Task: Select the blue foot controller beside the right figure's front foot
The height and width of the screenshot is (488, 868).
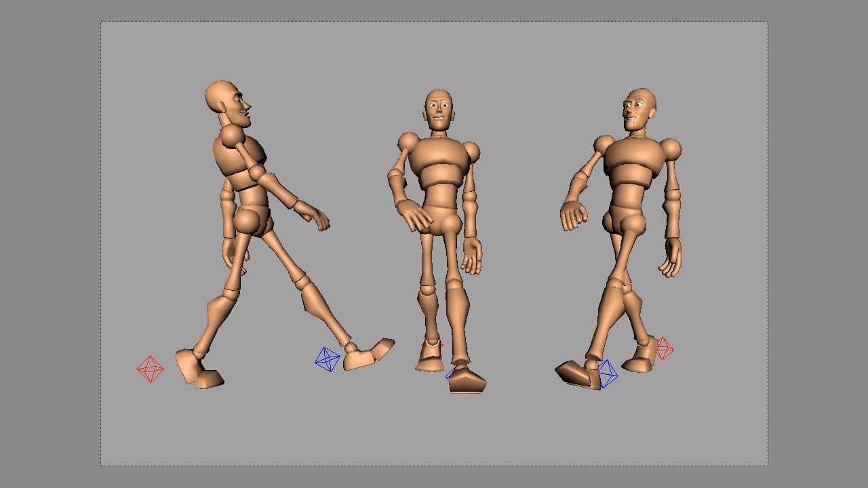Action: tap(607, 374)
